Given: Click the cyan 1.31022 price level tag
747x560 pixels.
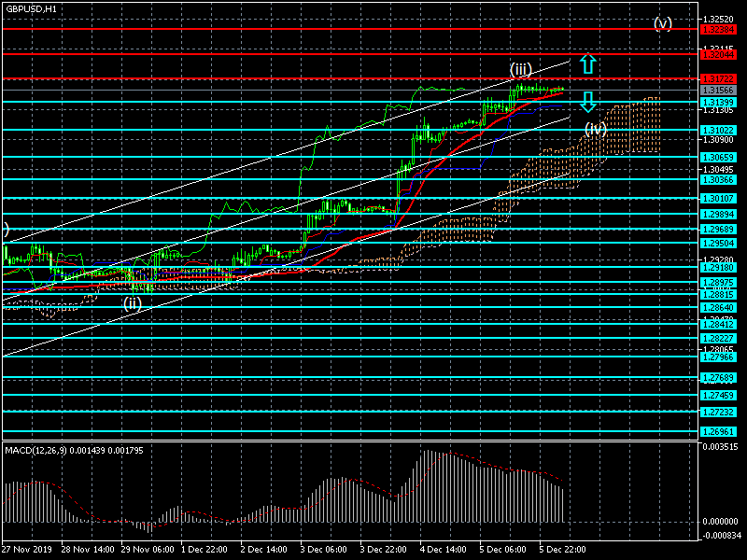Looking at the screenshot, I should pyautogui.click(x=718, y=130).
